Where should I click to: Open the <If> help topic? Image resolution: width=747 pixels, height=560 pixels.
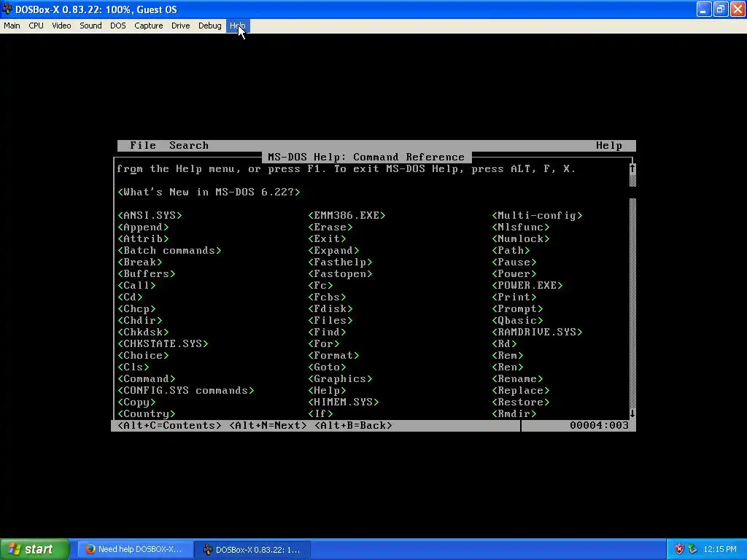coord(320,414)
